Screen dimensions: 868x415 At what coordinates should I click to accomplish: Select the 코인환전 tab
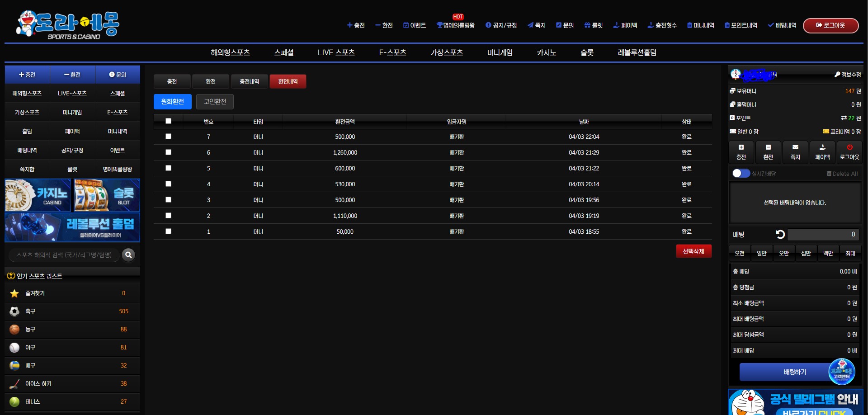(215, 102)
